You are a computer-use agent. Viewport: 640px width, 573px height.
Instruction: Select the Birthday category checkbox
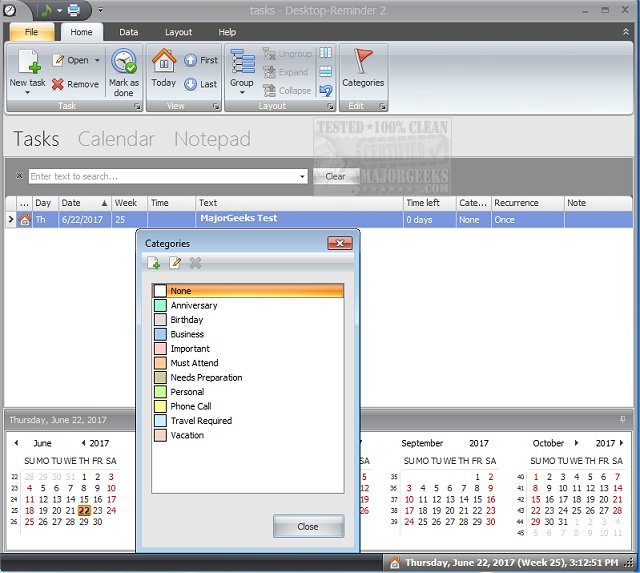tap(159, 320)
